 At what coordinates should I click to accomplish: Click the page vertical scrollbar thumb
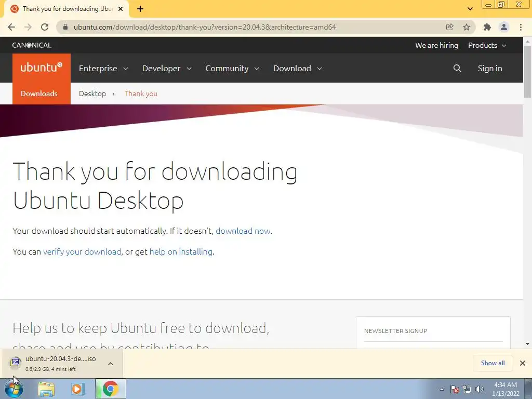pyautogui.click(x=527, y=71)
